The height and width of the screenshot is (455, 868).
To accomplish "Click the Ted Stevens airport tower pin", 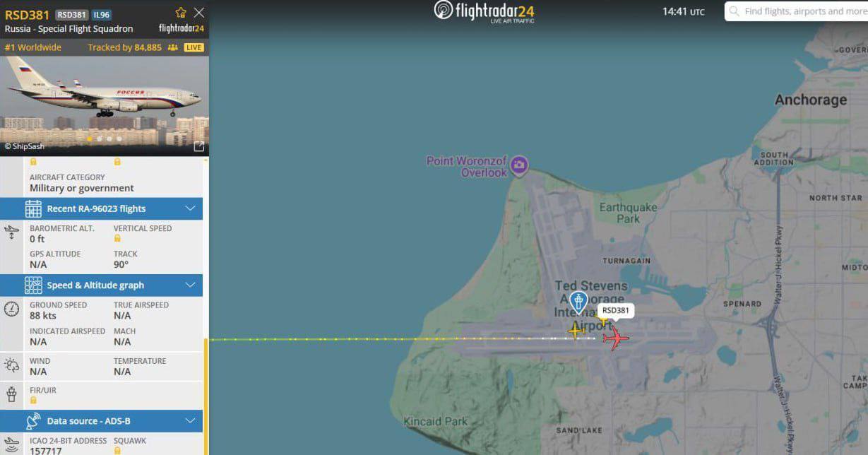I will pos(578,302).
